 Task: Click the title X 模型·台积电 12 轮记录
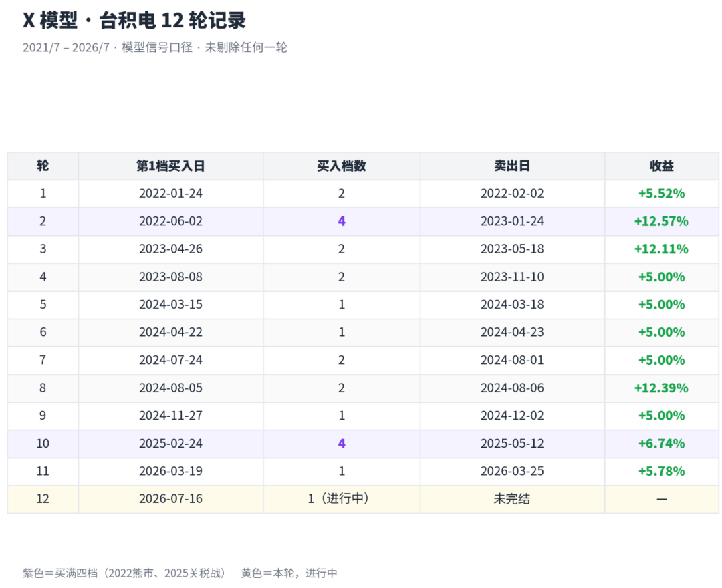pos(134,20)
